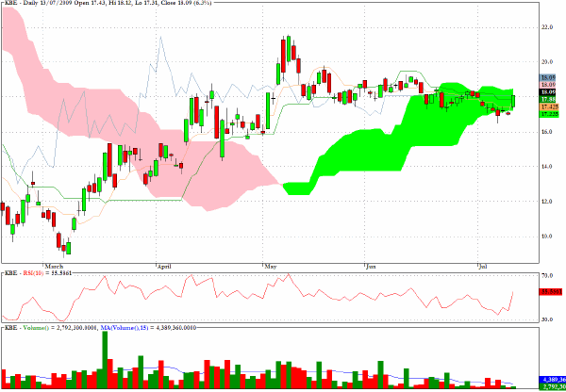Click the March label on time axis
The width and height of the screenshot is (566, 392).
click(x=54, y=267)
